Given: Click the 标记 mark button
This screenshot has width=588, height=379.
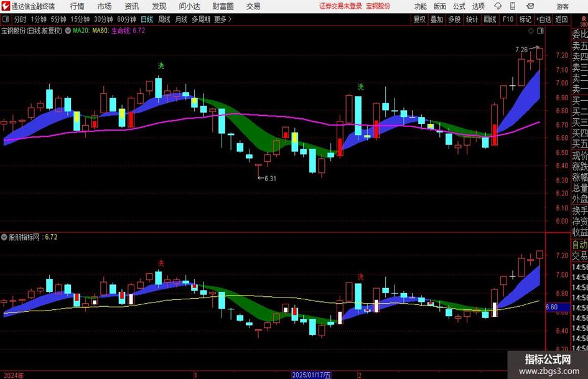Looking at the screenshot, I should click(x=525, y=19).
